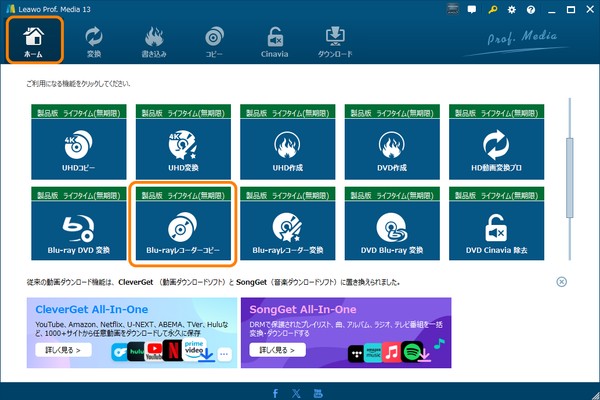Click the help question mark icon
The image size is (600, 400).
click(x=531, y=10)
